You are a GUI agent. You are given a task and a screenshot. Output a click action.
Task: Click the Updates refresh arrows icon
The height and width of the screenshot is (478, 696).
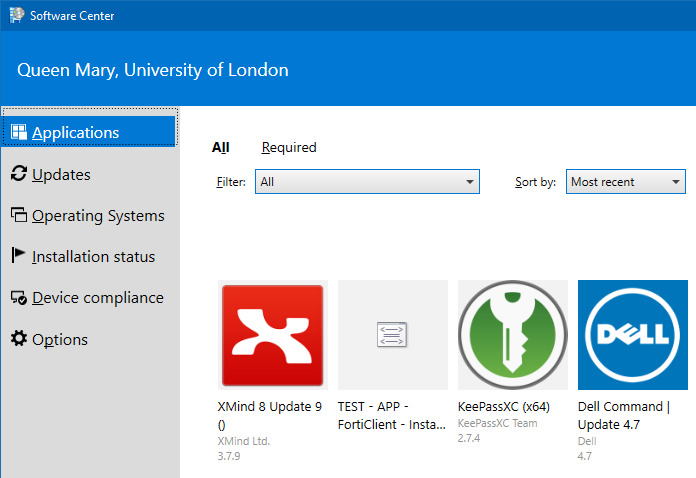[19, 174]
